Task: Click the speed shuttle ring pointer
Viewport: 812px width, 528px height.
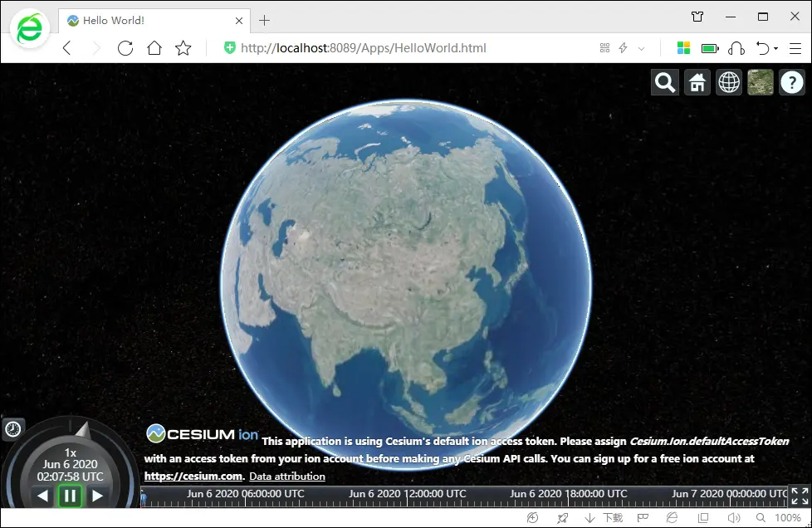Action: pyautogui.click(x=81, y=428)
